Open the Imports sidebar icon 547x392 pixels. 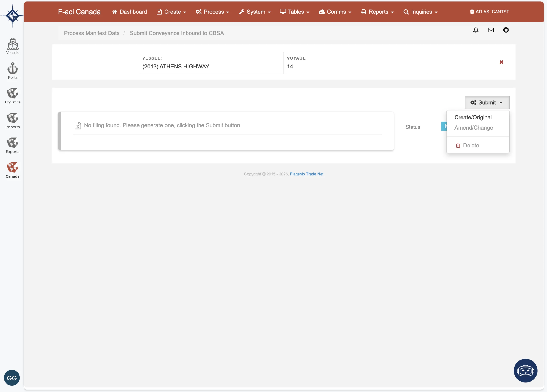(13, 120)
